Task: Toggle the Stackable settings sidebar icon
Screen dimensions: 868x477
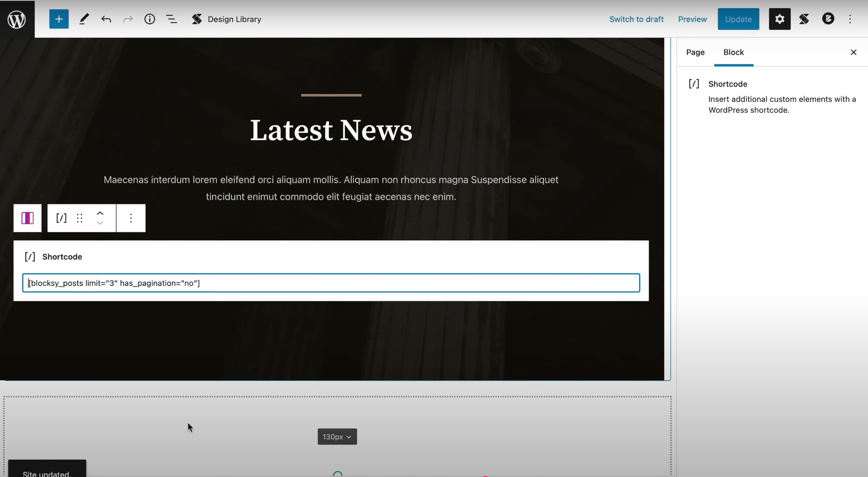Action: click(x=804, y=19)
